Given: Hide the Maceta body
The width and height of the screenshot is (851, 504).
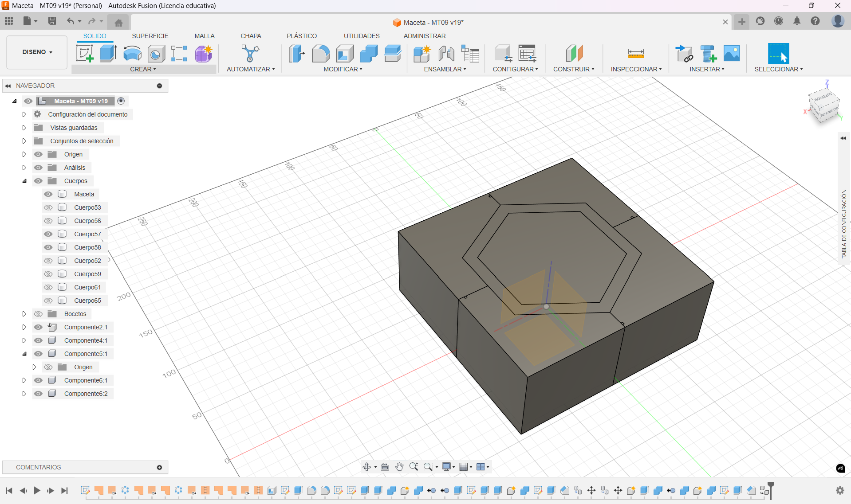Looking at the screenshot, I should tap(48, 194).
